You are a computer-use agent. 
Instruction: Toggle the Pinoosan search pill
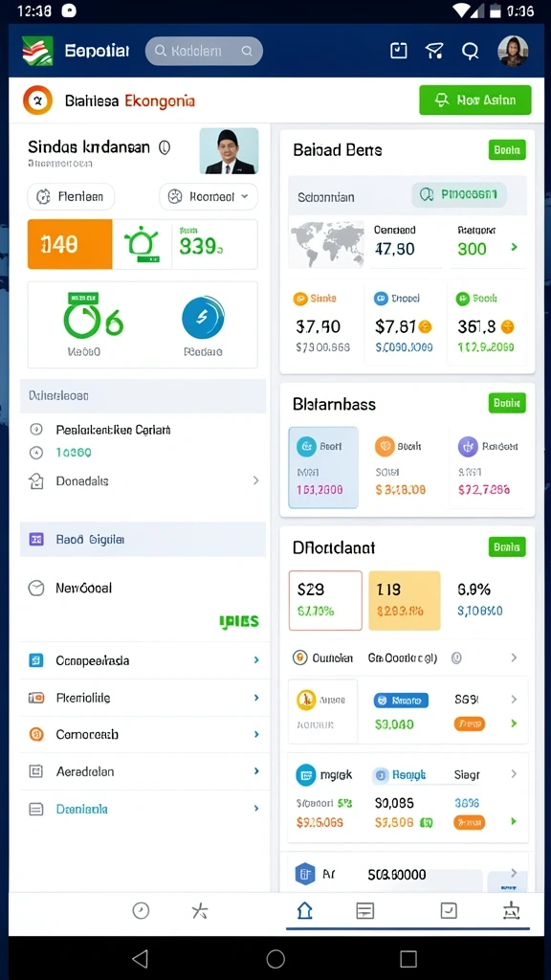pyautogui.click(x=459, y=195)
